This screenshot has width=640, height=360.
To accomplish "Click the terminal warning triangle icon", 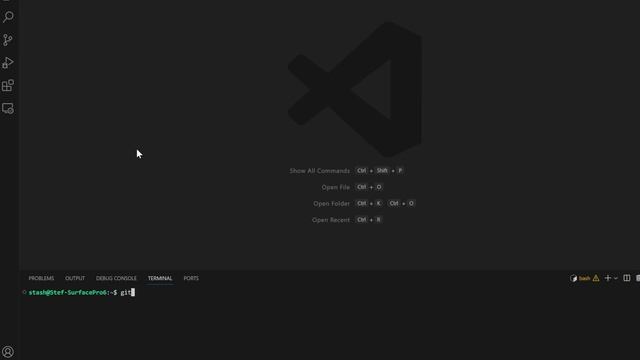I will pos(596,278).
